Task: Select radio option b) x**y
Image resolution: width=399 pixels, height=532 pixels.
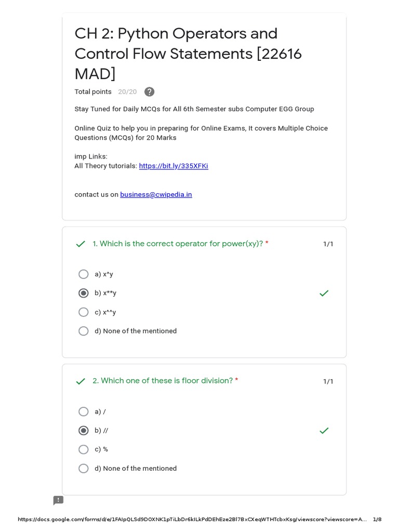Action: [84, 293]
